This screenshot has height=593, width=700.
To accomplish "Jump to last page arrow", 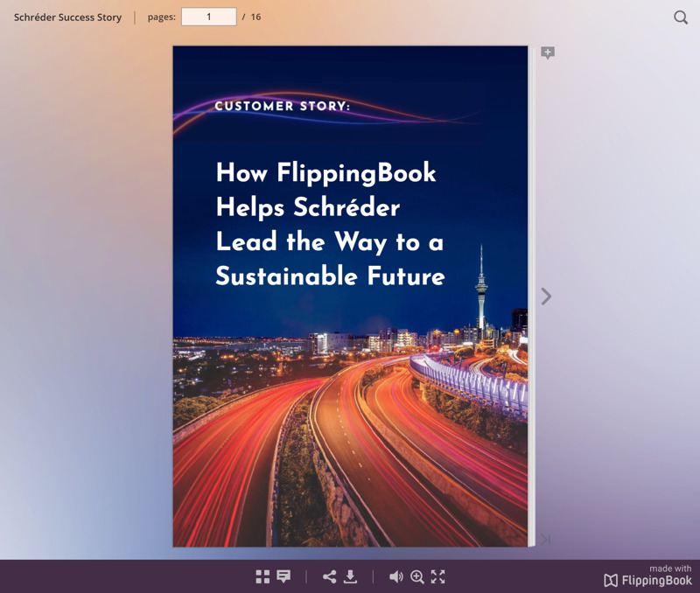I will click(x=545, y=539).
